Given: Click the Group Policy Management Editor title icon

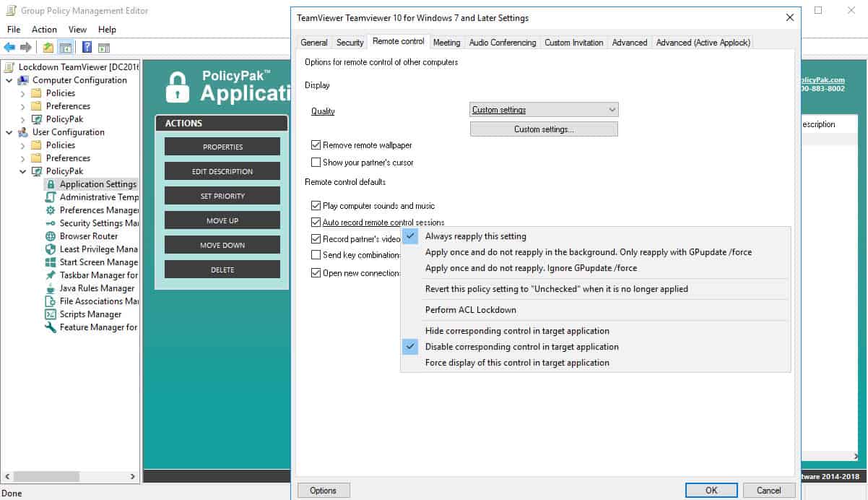Looking at the screenshot, I should pyautogui.click(x=10, y=11).
